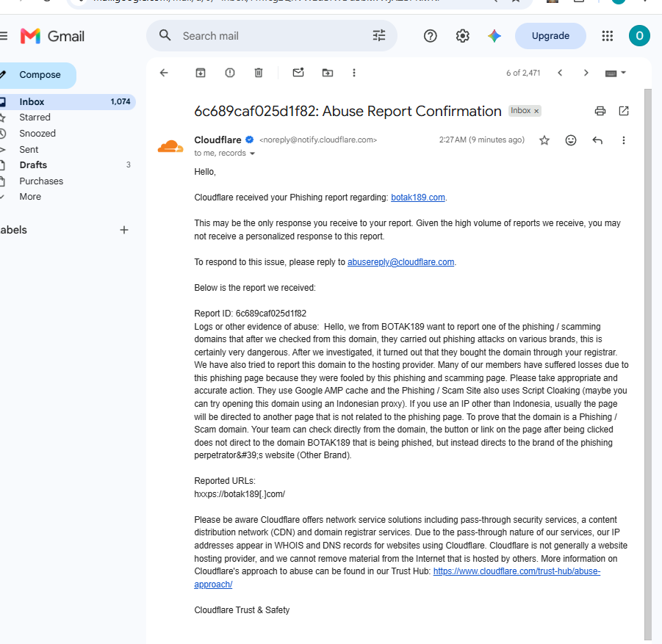Click the hxxps://botak189[.]com/ text

240,494
